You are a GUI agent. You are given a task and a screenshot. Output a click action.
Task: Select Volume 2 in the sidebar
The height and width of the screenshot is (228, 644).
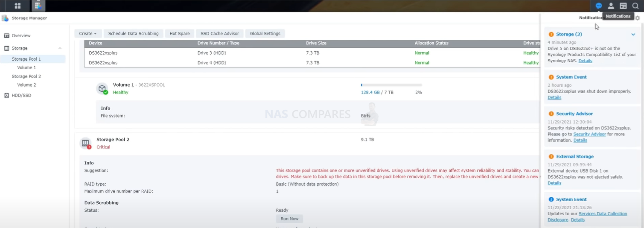[x=26, y=85]
